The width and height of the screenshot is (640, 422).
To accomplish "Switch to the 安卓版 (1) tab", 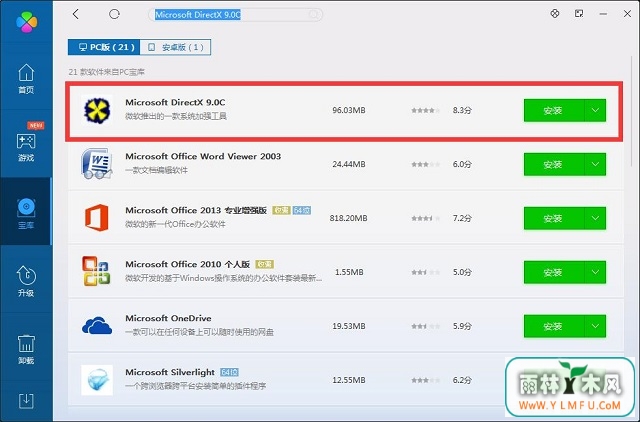I will click(x=175, y=47).
